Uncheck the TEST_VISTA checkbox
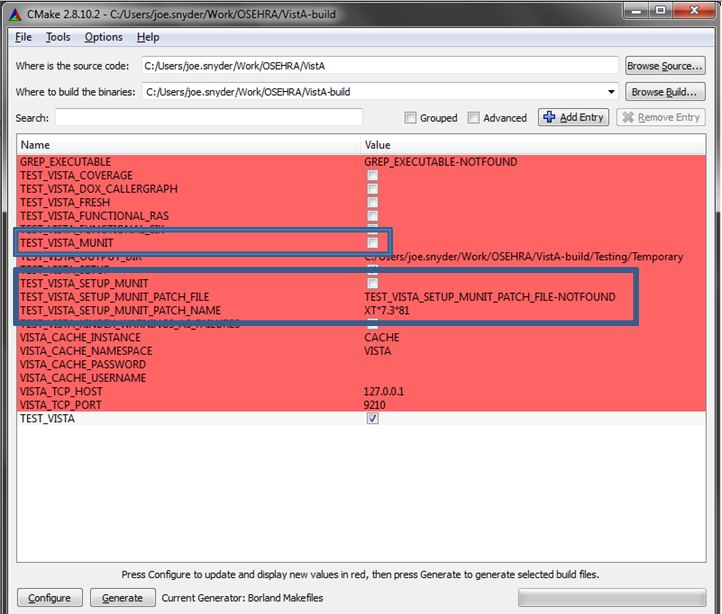The image size is (722, 614). (x=372, y=419)
